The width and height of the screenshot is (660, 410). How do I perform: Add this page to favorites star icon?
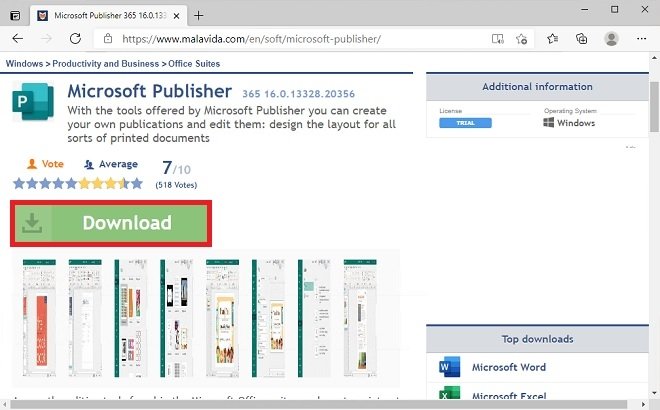tap(522, 39)
